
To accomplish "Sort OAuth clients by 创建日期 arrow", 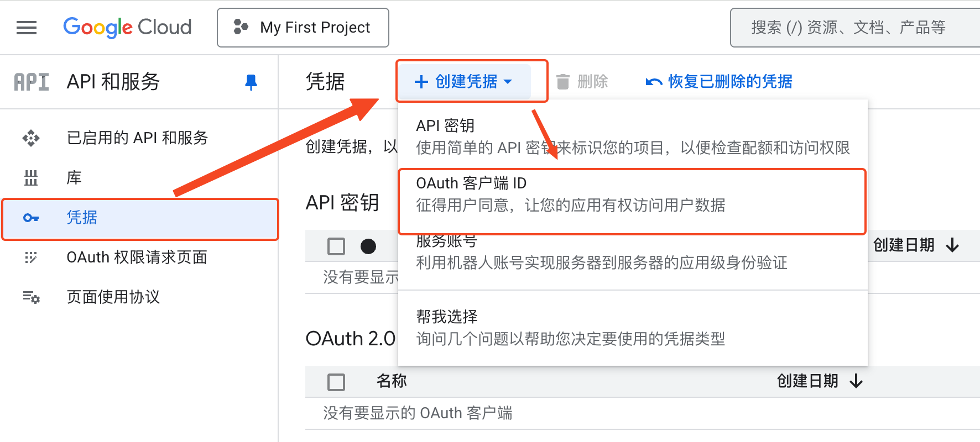I will 856,381.
